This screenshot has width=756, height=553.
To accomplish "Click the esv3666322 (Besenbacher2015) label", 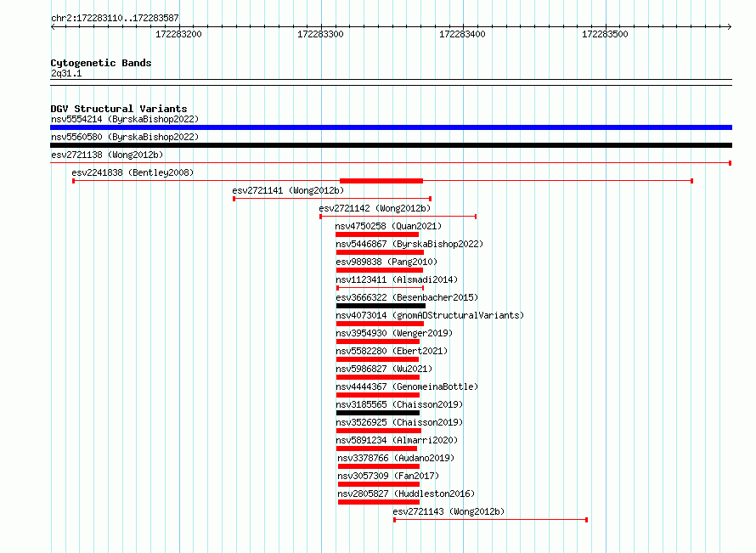I will click(x=407, y=297).
